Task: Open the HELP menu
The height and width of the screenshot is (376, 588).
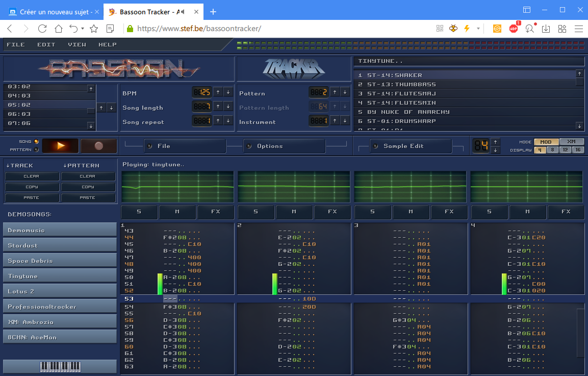Action: (108, 45)
